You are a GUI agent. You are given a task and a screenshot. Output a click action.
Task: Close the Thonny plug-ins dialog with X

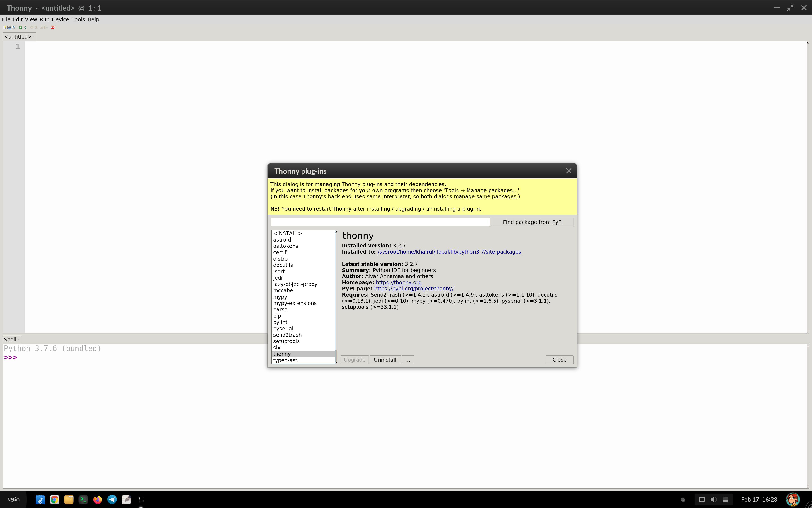pyautogui.click(x=569, y=171)
